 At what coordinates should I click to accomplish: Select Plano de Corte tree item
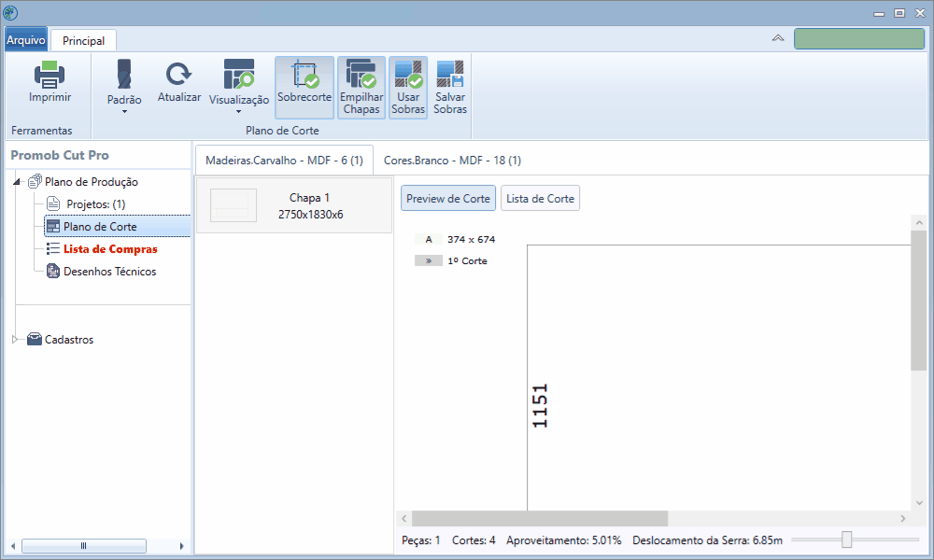(x=100, y=227)
